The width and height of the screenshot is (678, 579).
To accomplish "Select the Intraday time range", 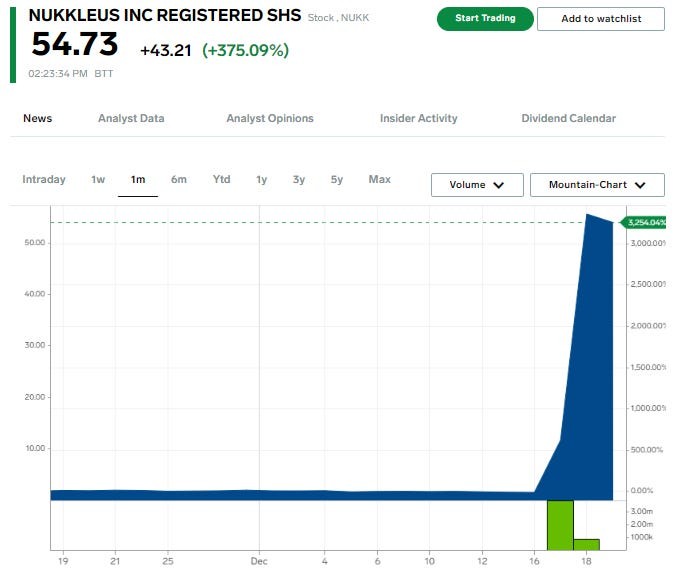I will click(44, 180).
